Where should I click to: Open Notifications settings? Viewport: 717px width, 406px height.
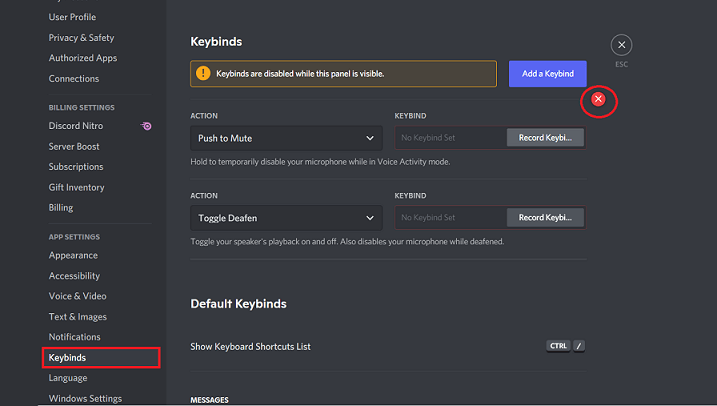pos(75,337)
